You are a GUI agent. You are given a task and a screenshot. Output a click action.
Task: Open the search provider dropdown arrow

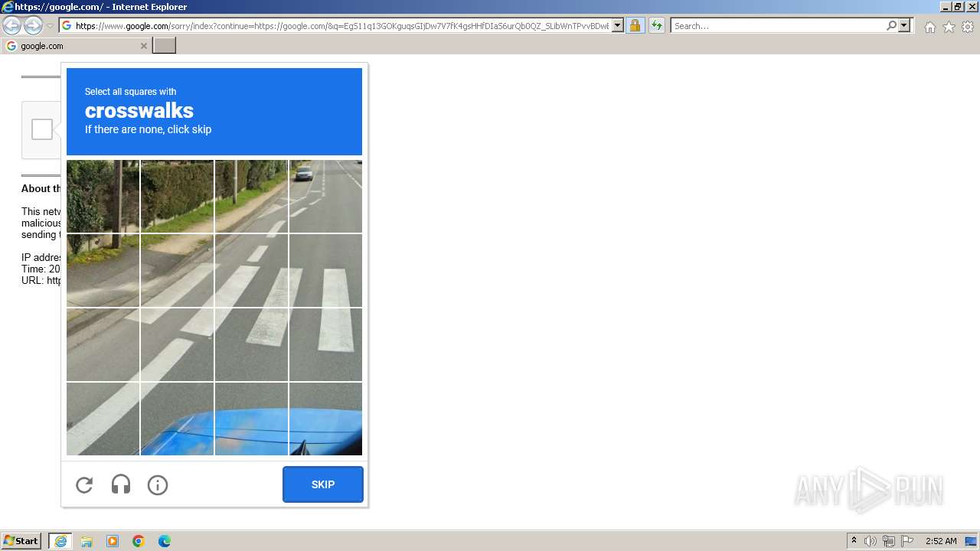click(x=904, y=26)
